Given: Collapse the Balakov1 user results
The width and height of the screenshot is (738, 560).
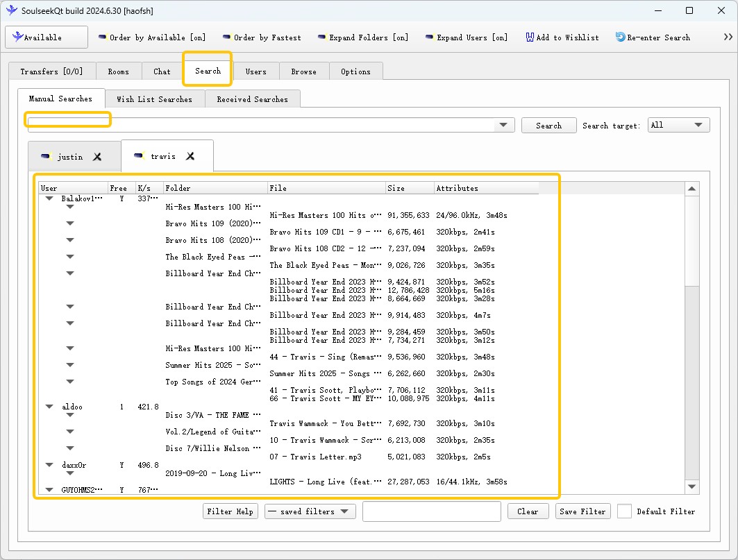Looking at the screenshot, I should click(x=49, y=198).
